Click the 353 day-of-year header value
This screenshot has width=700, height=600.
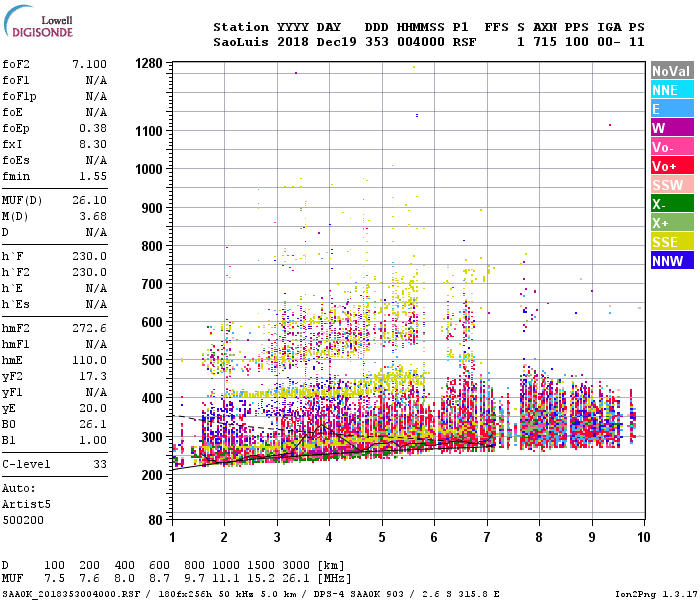[x=376, y=42]
